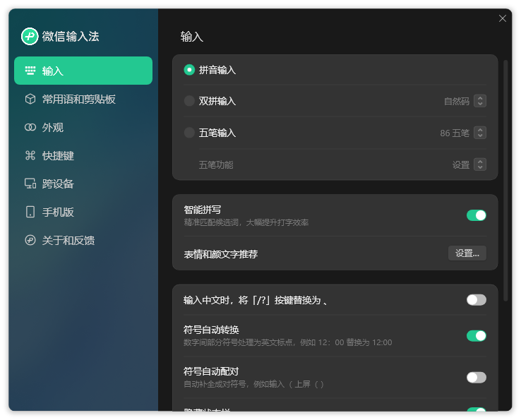
Task: Click the keyboard icon beside 输入
Action: (x=30, y=71)
